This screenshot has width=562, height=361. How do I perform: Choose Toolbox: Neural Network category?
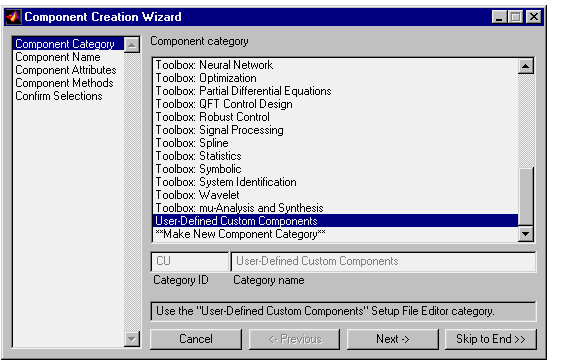point(335,65)
